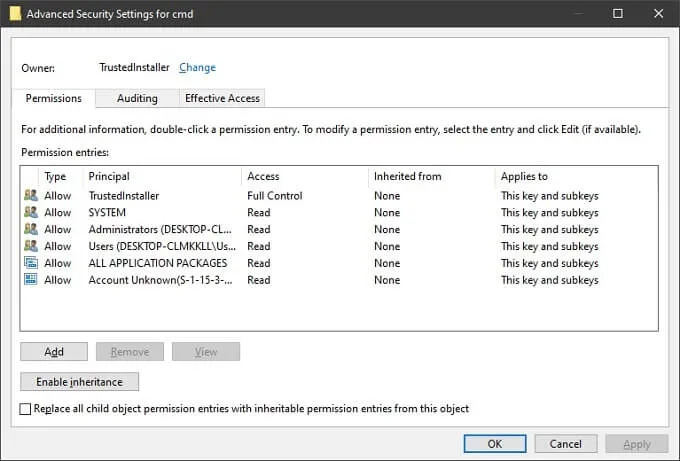This screenshot has width=680, height=461.
Task: Open the Effective Access tab
Action: point(222,98)
